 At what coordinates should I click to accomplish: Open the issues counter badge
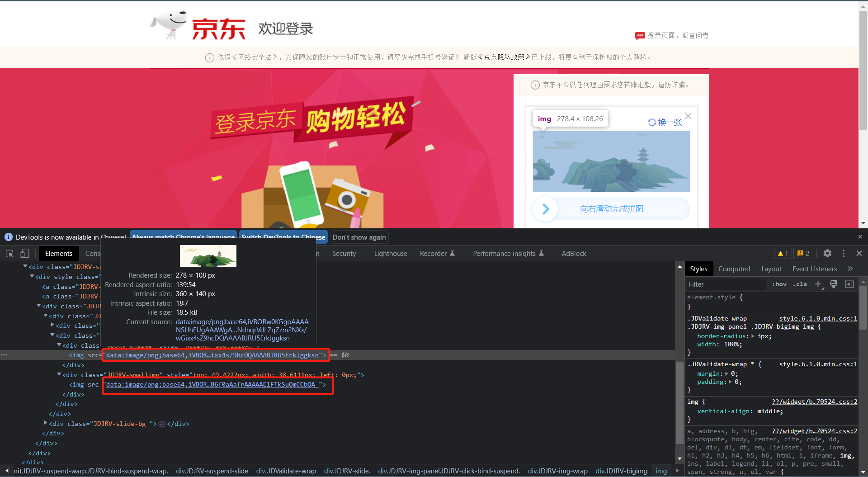tap(803, 253)
